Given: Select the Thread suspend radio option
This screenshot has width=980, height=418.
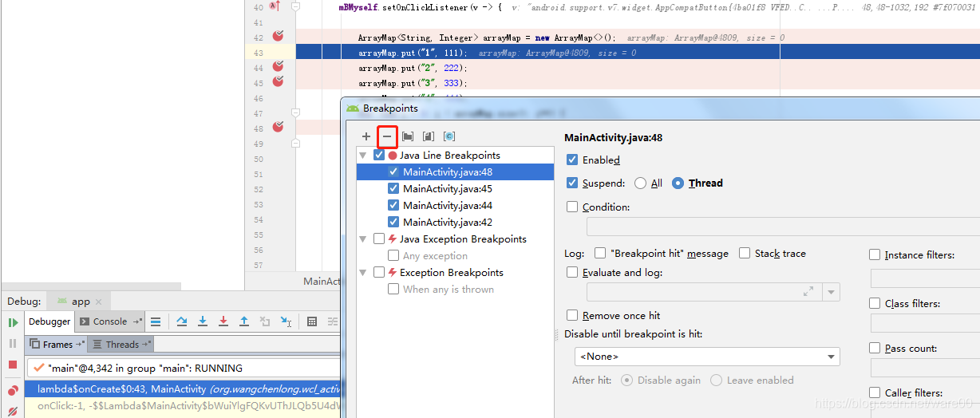Looking at the screenshot, I should point(678,183).
